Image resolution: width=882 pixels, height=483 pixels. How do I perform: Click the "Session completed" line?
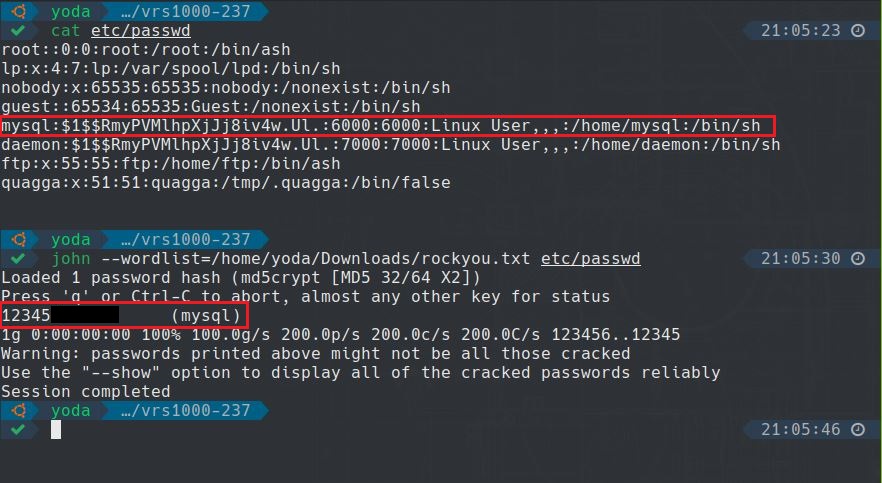point(85,392)
